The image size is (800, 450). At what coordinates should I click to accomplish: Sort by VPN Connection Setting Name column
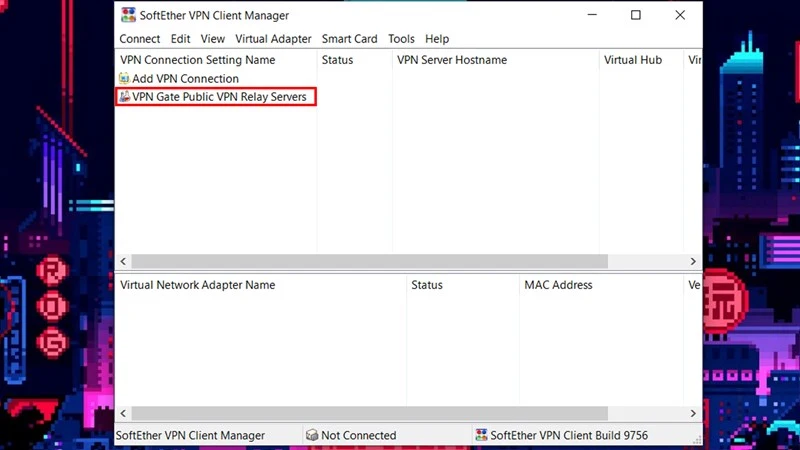click(197, 60)
